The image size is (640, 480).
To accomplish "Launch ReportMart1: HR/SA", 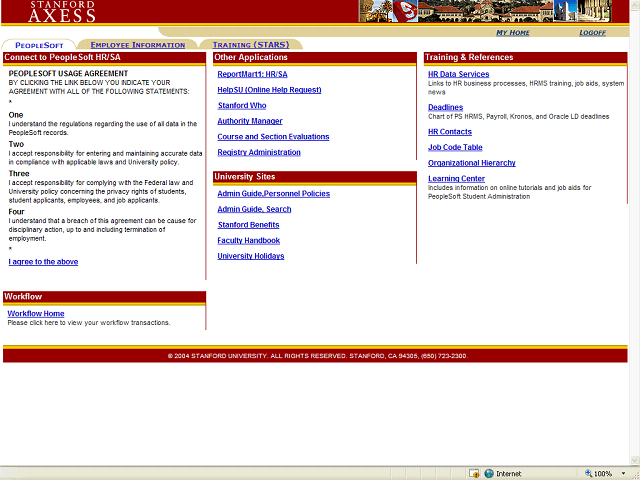I will click(252, 74).
